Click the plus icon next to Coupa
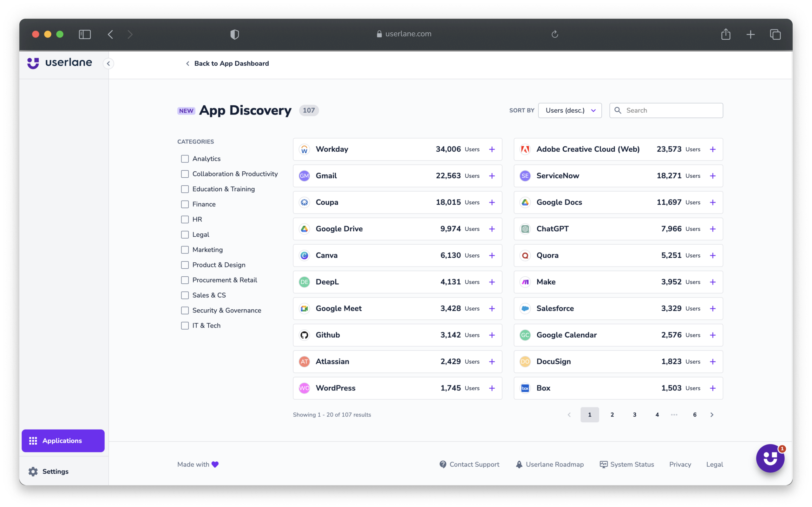Viewport: 812px width, 507px height. (x=492, y=202)
